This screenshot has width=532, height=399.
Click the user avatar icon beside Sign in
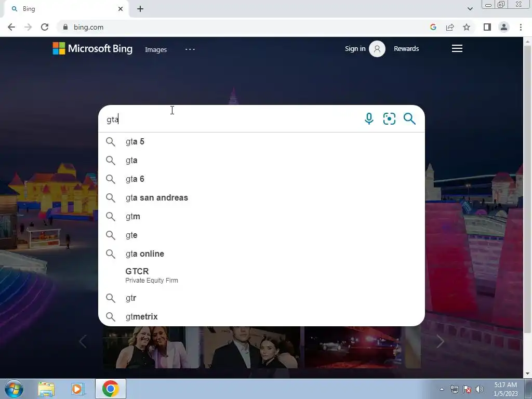(377, 49)
